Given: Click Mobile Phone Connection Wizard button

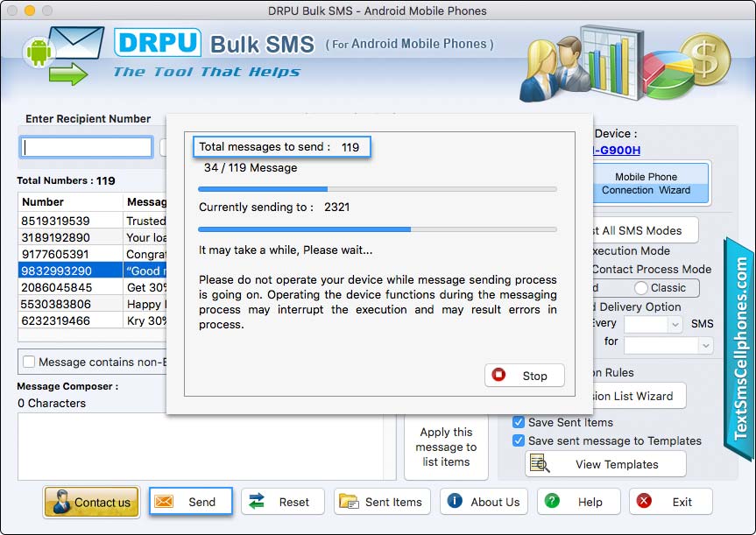Looking at the screenshot, I should (x=646, y=183).
